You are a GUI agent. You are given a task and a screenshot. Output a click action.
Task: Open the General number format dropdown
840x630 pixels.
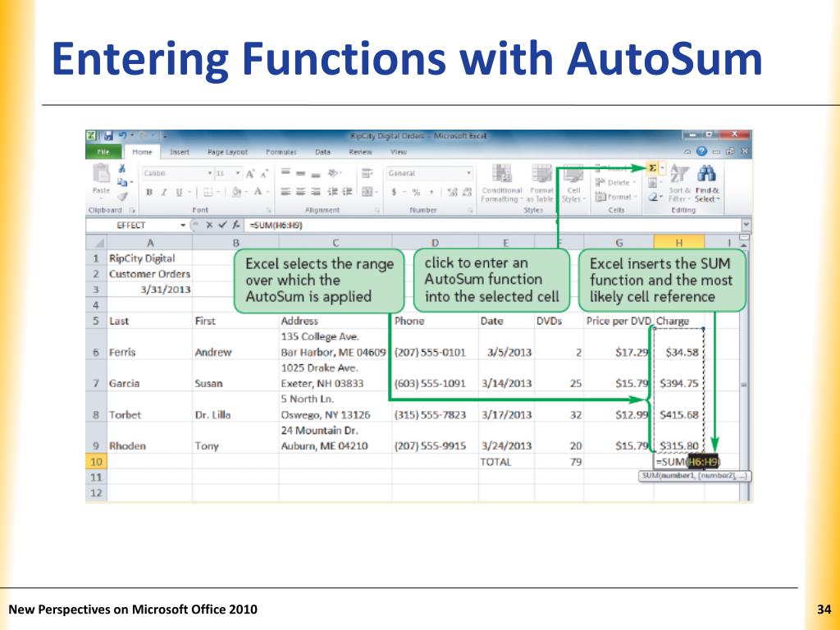coord(468,173)
